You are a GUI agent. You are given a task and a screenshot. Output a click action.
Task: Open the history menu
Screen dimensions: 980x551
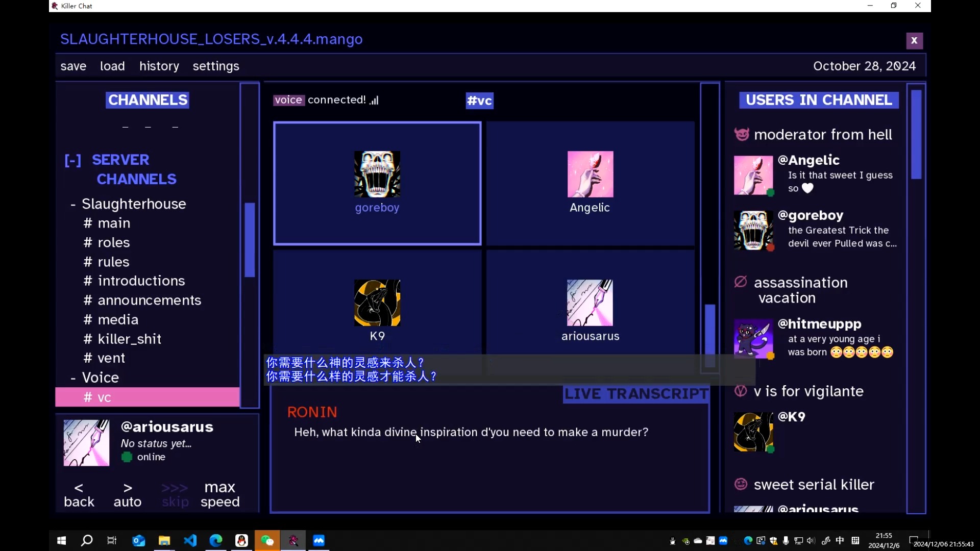coord(159,66)
